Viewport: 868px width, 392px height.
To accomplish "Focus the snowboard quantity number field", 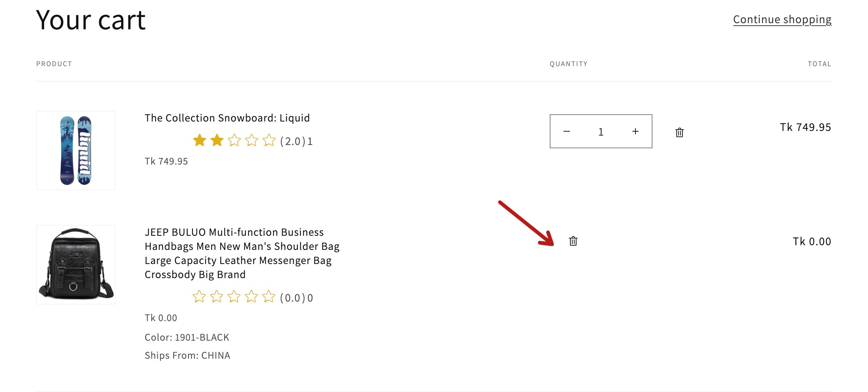I will coord(601,132).
